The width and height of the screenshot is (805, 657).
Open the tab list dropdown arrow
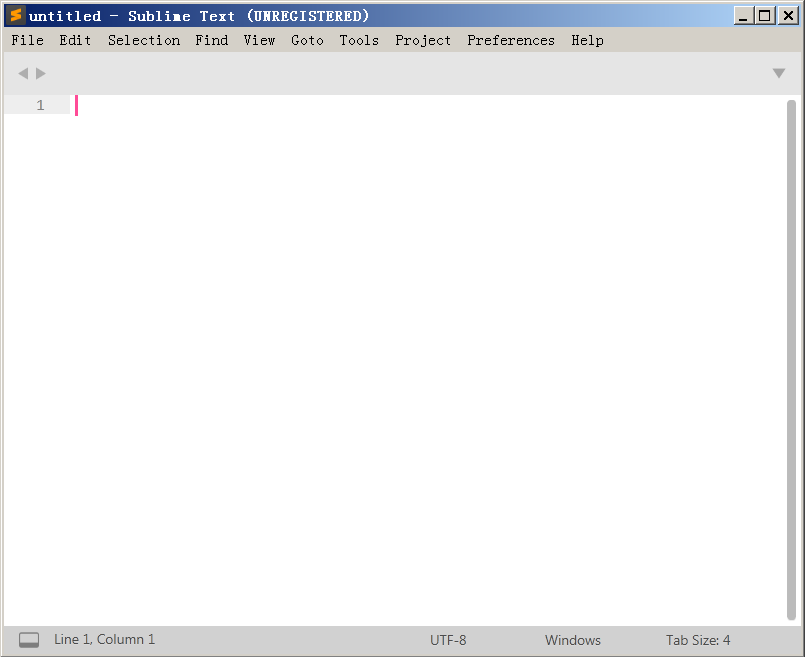779,73
